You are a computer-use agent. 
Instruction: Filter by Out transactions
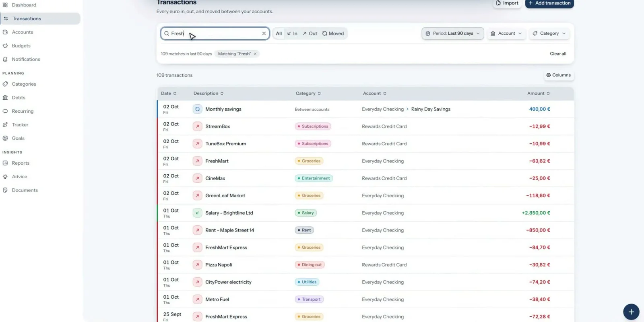[x=310, y=33]
